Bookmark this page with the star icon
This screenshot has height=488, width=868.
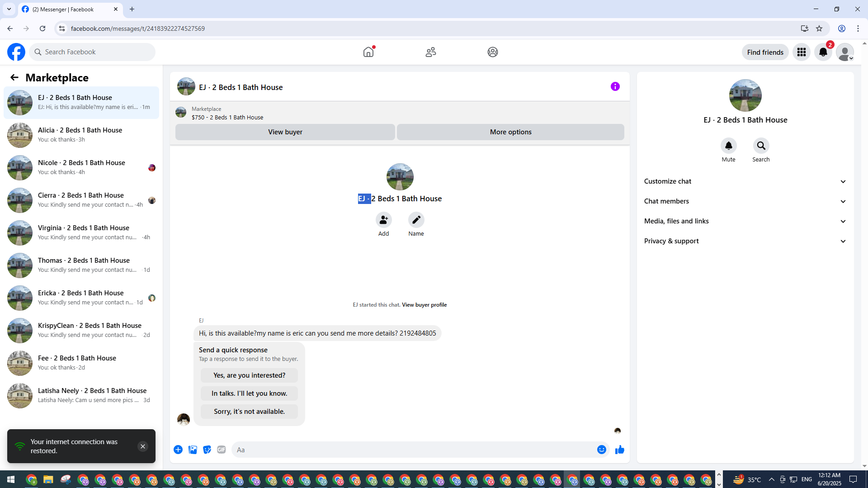click(x=819, y=28)
